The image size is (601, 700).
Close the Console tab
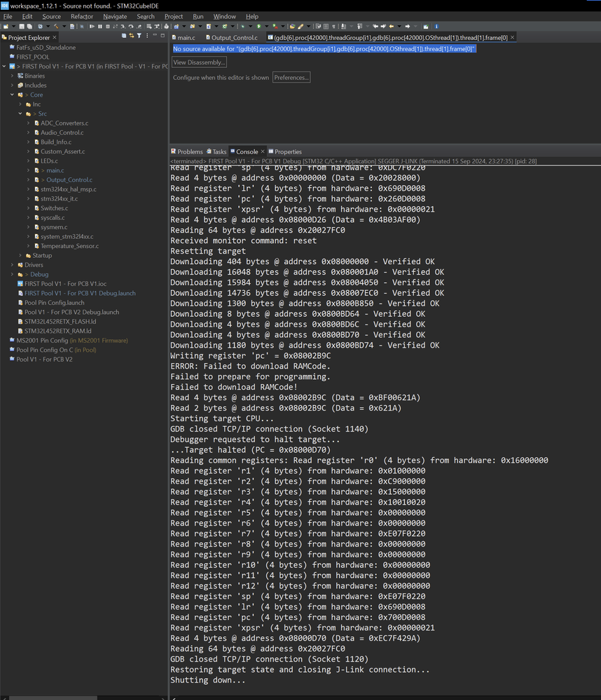pyautogui.click(x=263, y=152)
